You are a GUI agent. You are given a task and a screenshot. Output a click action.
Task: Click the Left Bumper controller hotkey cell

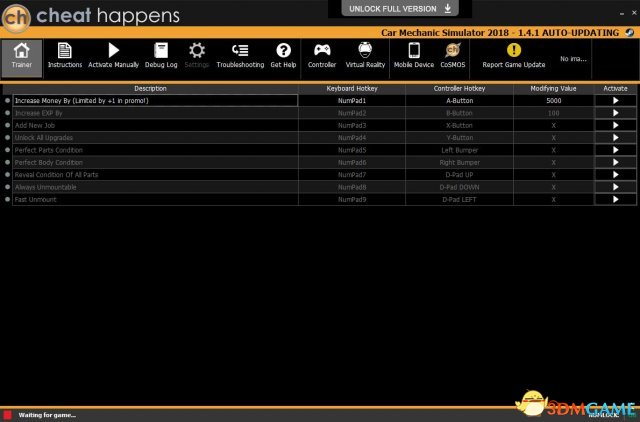pyautogui.click(x=459, y=150)
